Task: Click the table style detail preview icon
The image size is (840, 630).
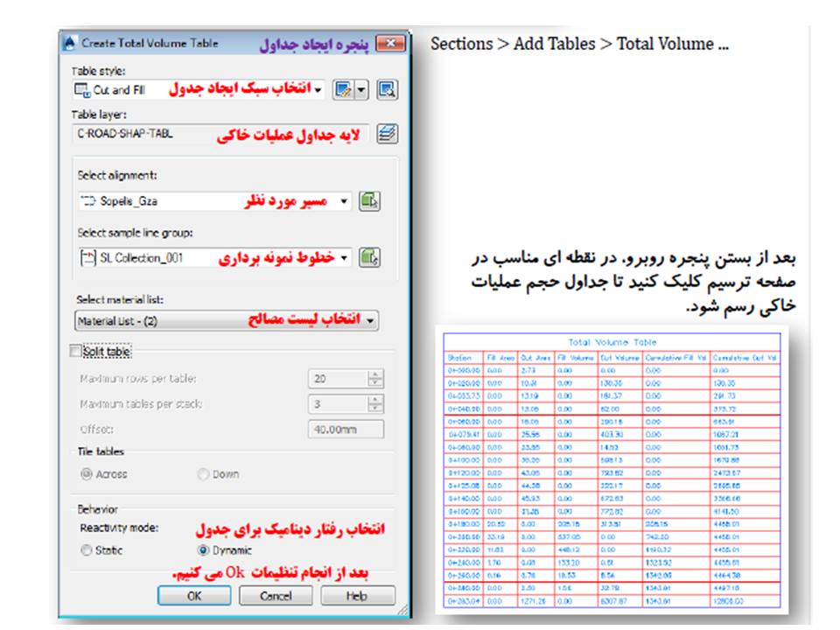Action: 387,89
